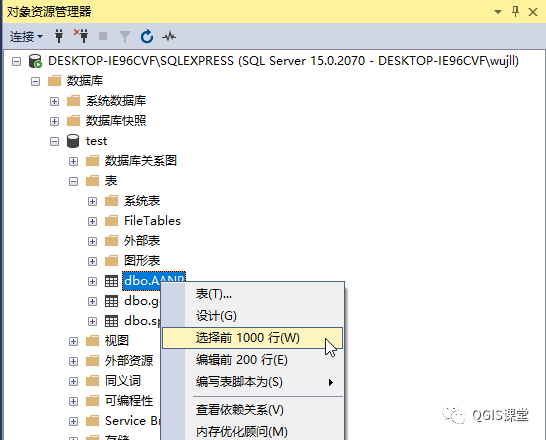The image size is (546, 440).
Task: Open the activity monitor pulse icon
Action: (x=169, y=36)
